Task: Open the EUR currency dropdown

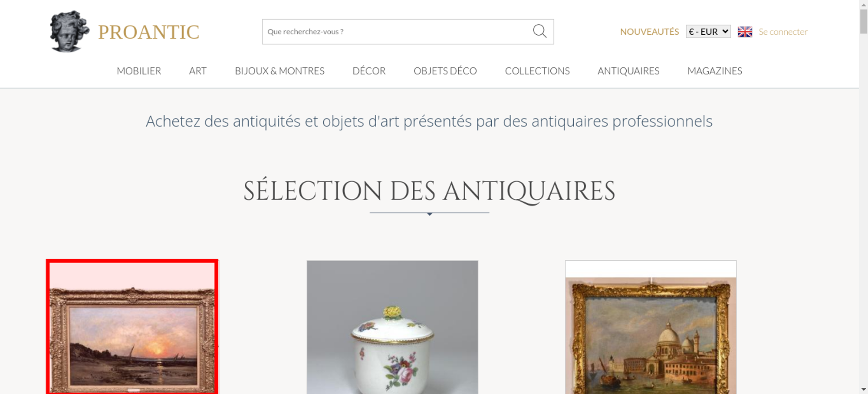Action: 708,32
